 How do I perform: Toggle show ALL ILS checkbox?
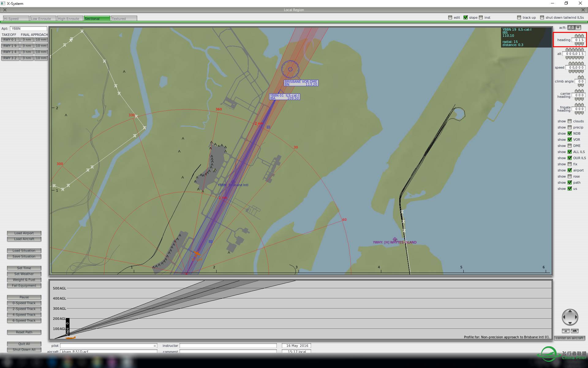[x=570, y=152]
